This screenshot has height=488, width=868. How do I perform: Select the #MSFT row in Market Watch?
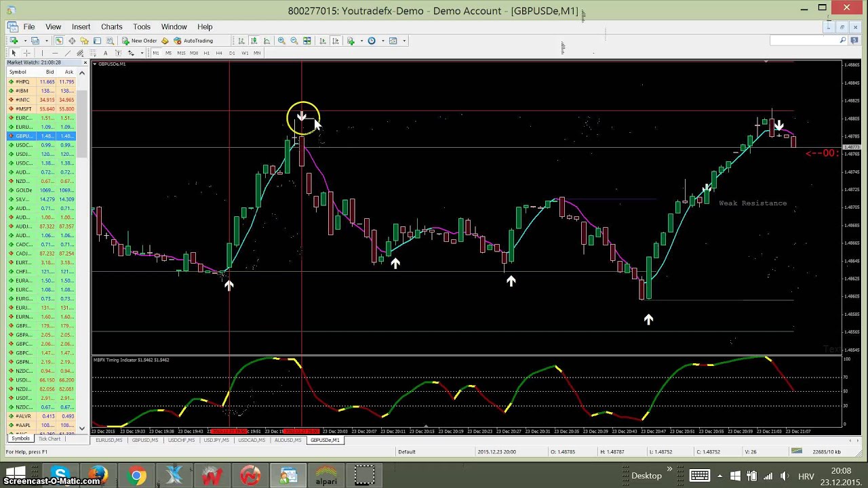(x=41, y=109)
